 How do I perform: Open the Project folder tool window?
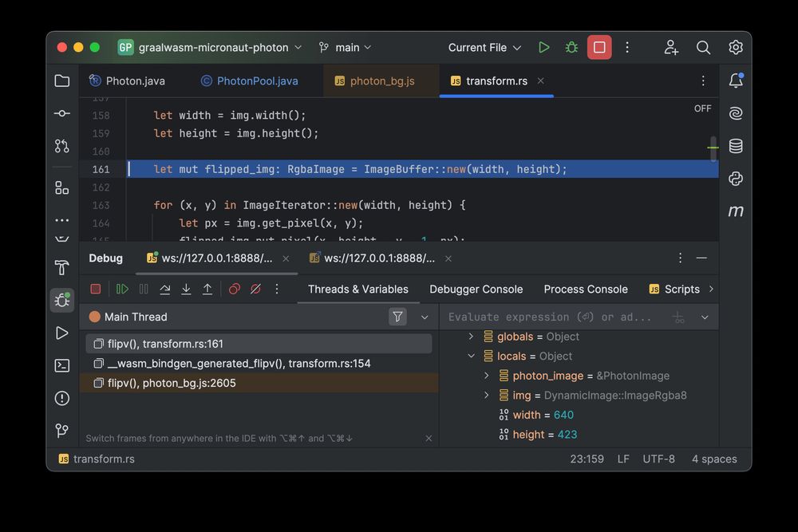[62, 81]
